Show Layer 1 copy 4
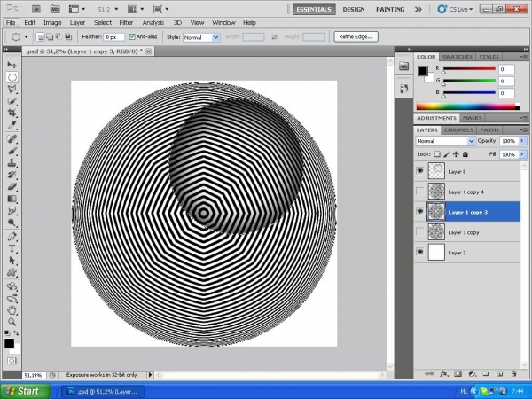Image resolution: width=532 pixels, height=399 pixels. pos(420,192)
